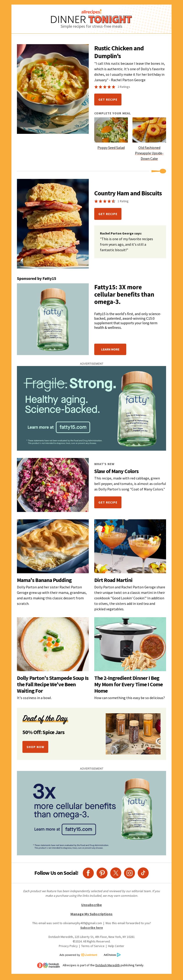
Task: Click the AdChoices triangle icon
Action: [x=119, y=955]
